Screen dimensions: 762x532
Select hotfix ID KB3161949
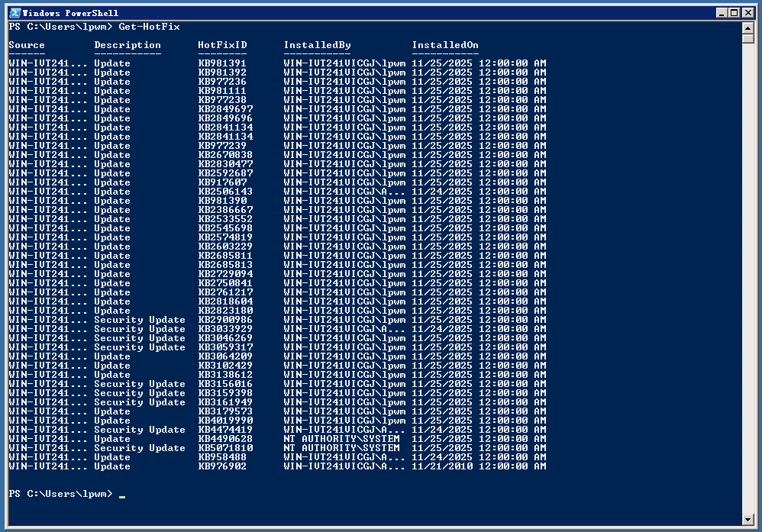pyautogui.click(x=225, y=402)
